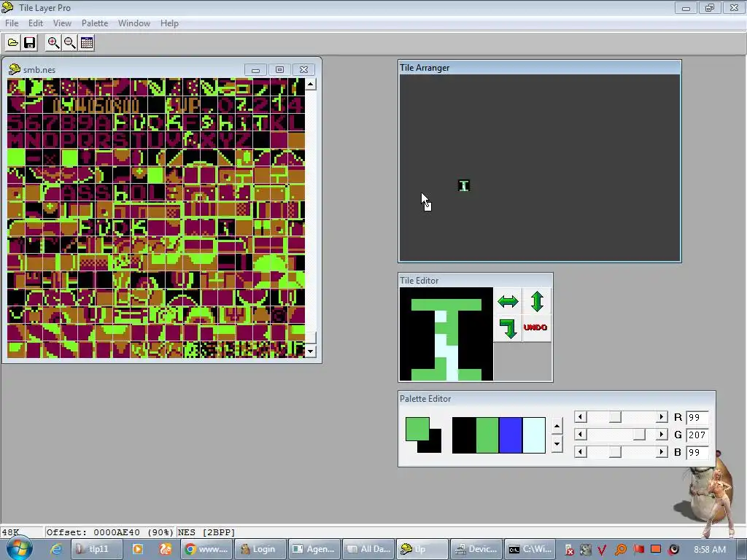Open the Edit menu
This screenshot has height=560, width=747.
(x=36, y=23)
